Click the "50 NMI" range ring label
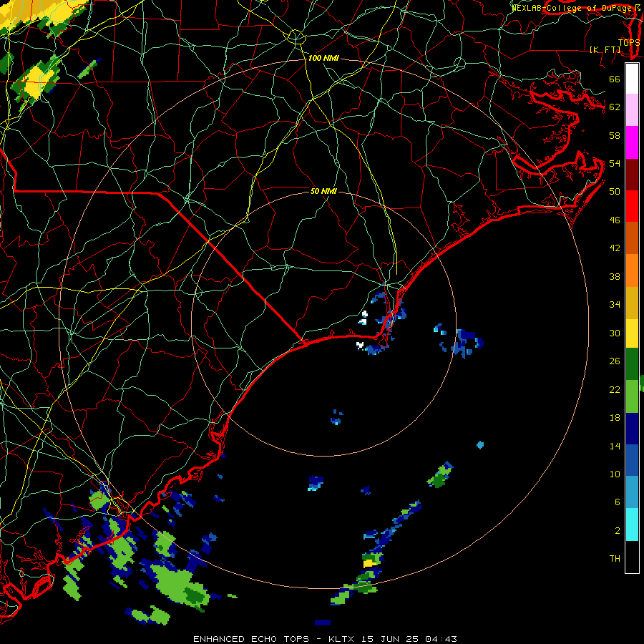The width and height of the screenshot is (644, 644). (323, 191)
